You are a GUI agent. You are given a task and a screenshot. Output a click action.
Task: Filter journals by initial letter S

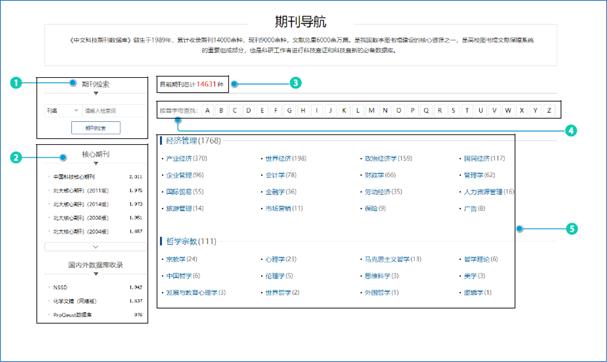click(453, 110)
